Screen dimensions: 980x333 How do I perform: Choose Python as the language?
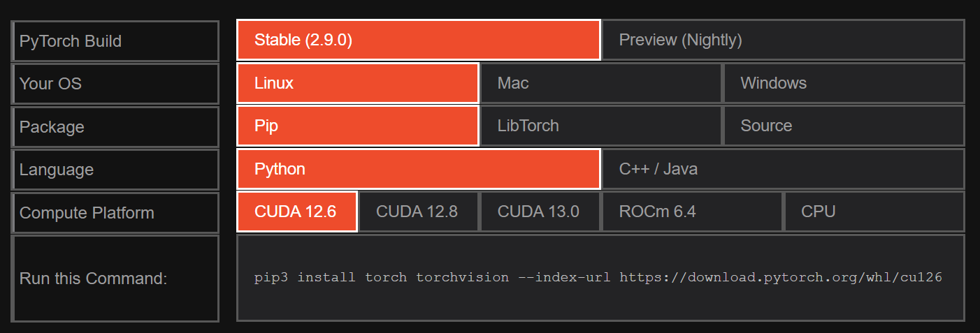(x=418, y=169)
